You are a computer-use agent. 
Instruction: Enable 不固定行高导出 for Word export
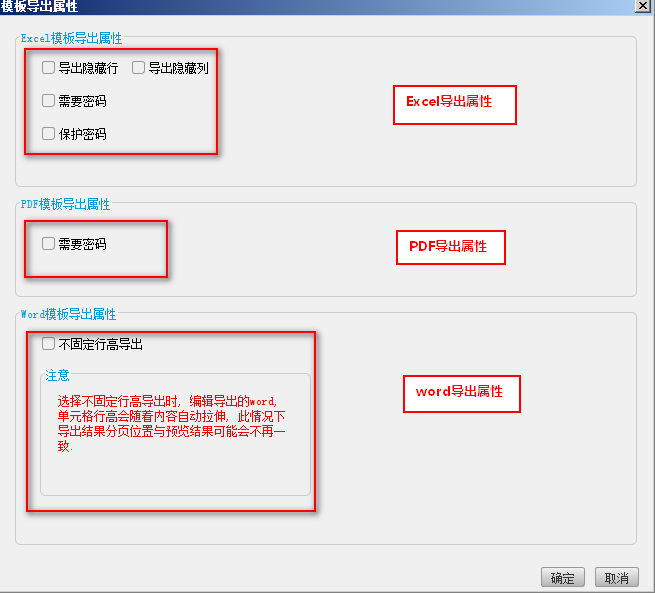(48, 344)
